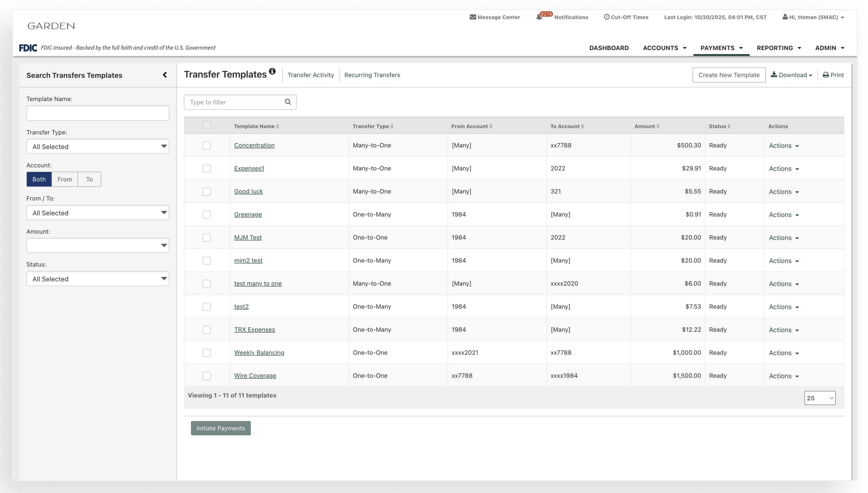Click the Create New Template button
This screenshot has height=493, width=868.
(x=728, y=75)
